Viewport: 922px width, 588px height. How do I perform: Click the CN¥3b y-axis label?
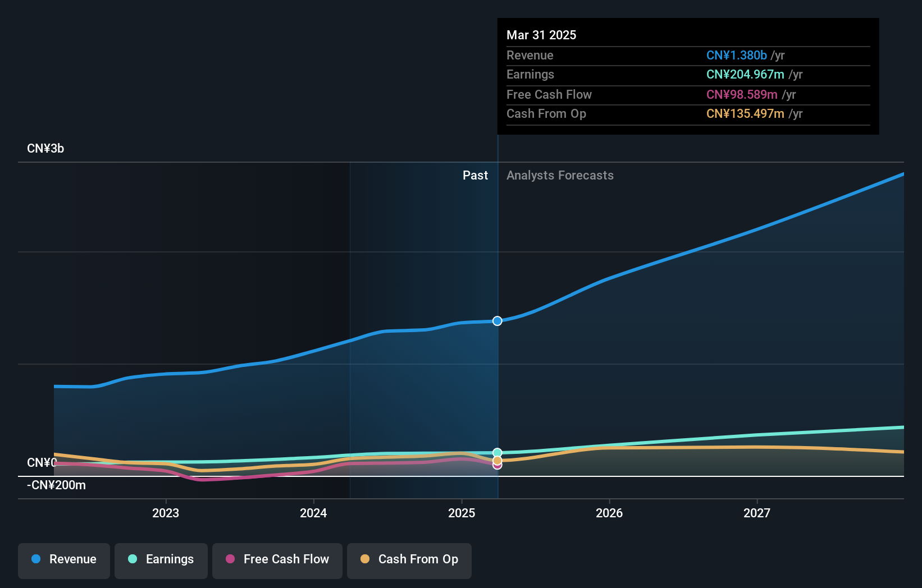(x=45, y=149)
